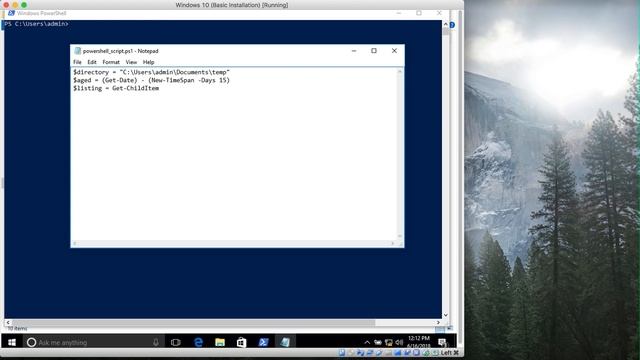This screenshot has height=360, width=640.
Task: Maximize the PowerShell window
Action: click(419, 13)
